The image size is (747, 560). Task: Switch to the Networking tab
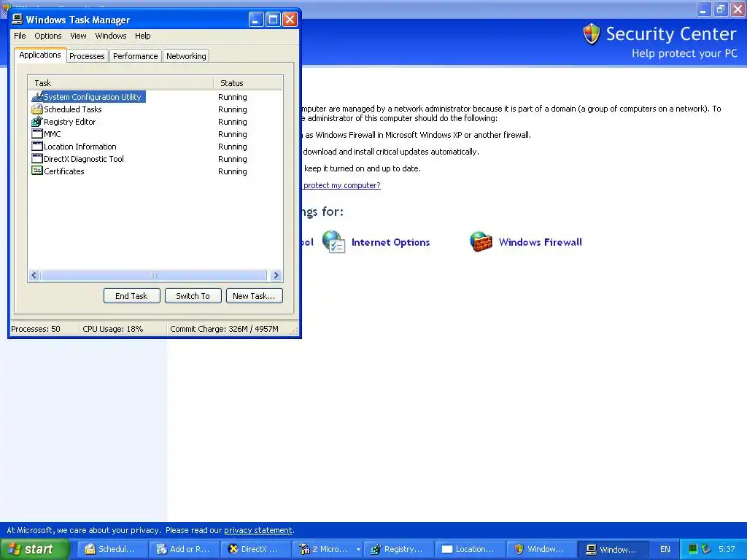point(186,56)
